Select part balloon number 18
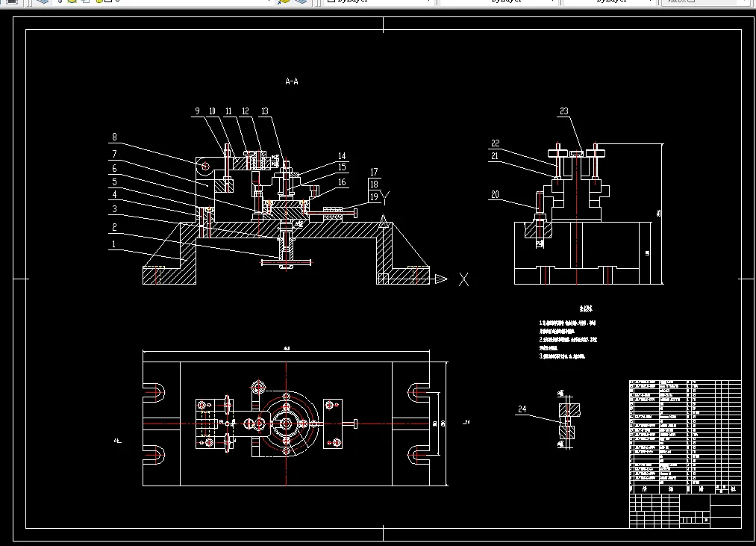Screen dimensions: 756x546 coord(374,184)
